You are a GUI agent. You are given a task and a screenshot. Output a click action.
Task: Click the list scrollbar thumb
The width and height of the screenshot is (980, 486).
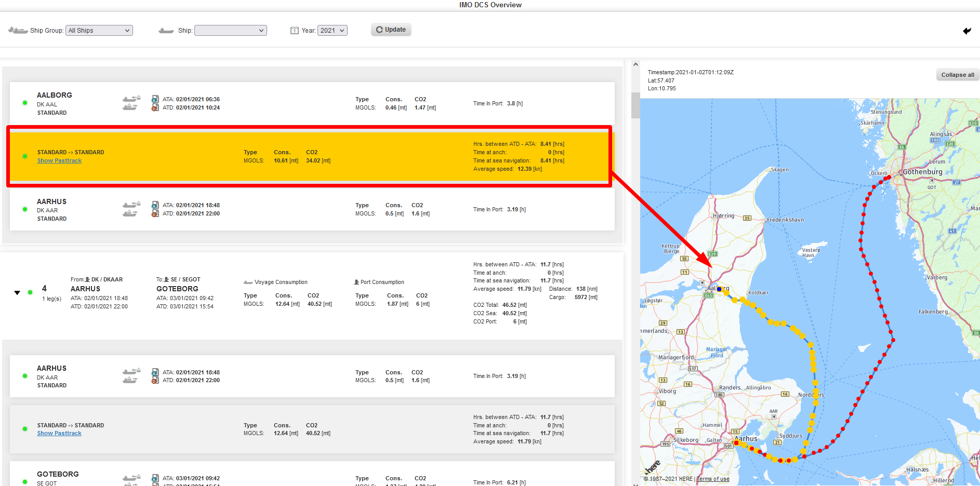click(635, 105)
